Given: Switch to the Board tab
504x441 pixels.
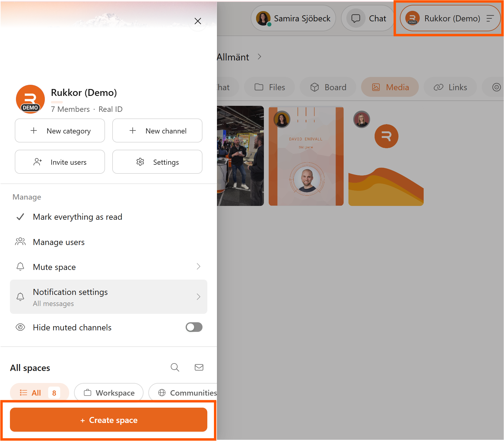Looking at the screenshot, I should [328, 87].
